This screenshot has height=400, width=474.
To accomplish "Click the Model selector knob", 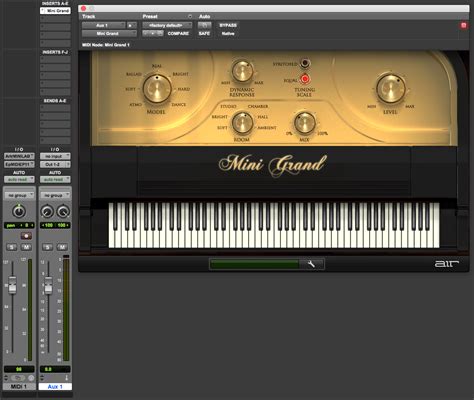I will pyautogui.click(x=157, y=89).
